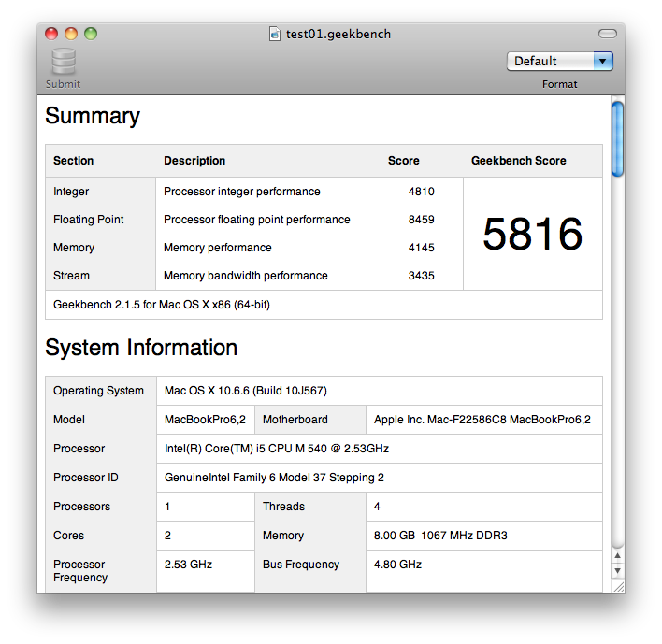Click the Intel Core i5 processor value
Image resolution: width=662 pixels, height=644 pixels.
click(277, 449)
